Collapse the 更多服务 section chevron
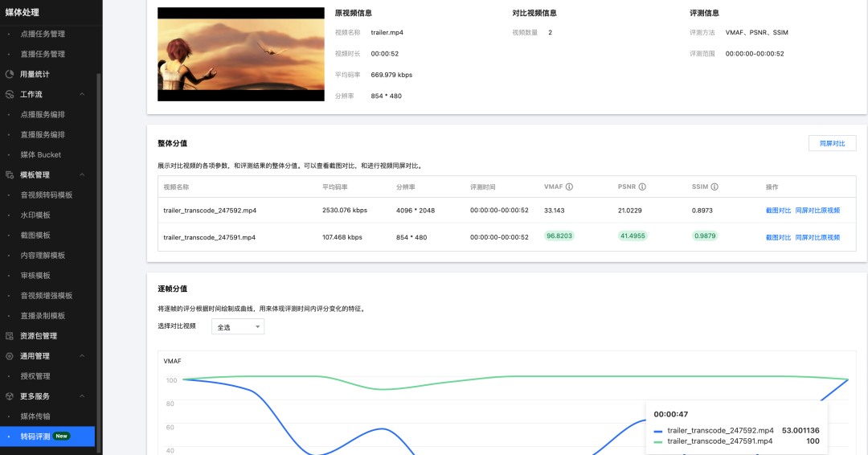Screen dimensions: 868x455 [x=82, y=396]
